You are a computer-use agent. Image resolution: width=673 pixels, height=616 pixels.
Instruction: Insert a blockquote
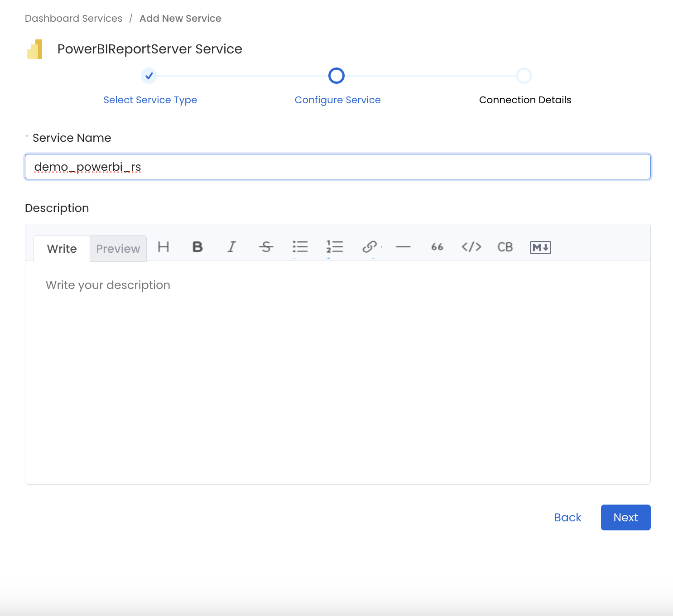click(437, 247)
